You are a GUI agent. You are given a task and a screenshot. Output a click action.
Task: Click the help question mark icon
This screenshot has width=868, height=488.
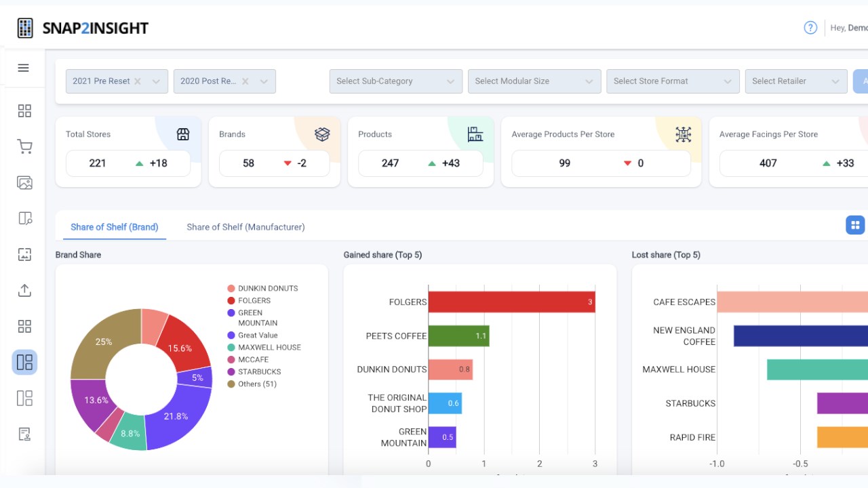[810, 28]
